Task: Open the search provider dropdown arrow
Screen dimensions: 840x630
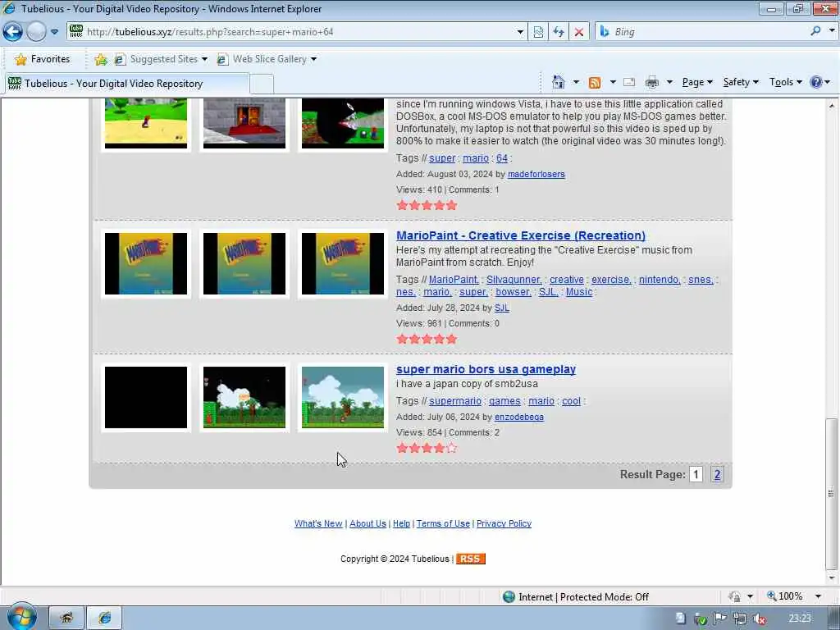Action: 832,31
